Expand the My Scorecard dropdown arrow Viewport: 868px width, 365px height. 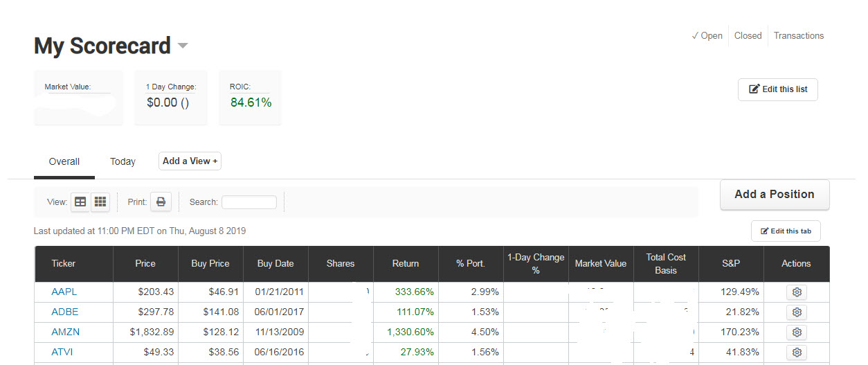coord(183,46)
